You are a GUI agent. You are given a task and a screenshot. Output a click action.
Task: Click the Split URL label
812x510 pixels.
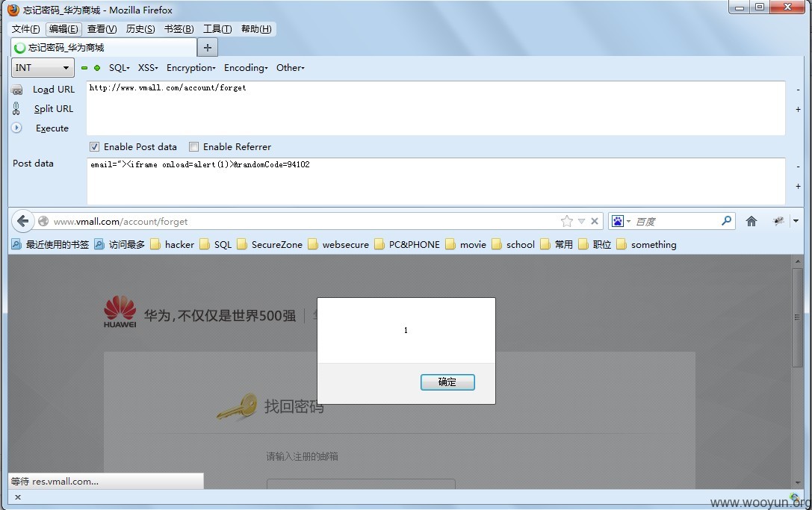[x=53, y=109]
